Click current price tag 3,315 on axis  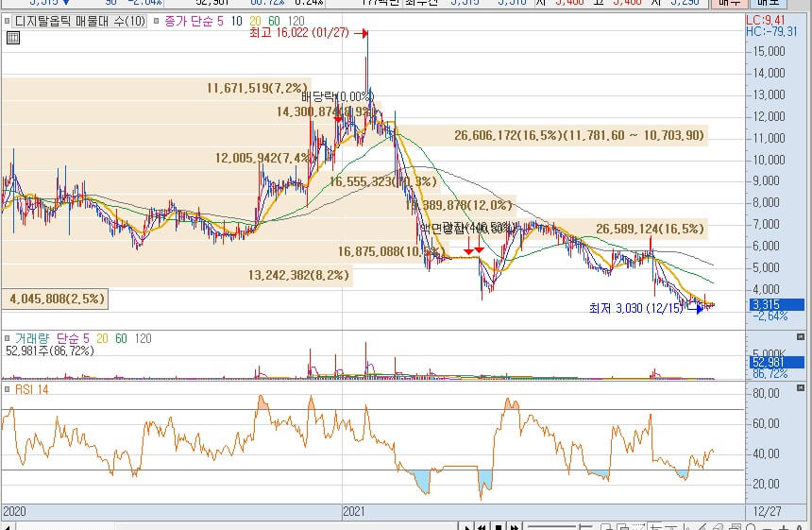coord(777,304)
